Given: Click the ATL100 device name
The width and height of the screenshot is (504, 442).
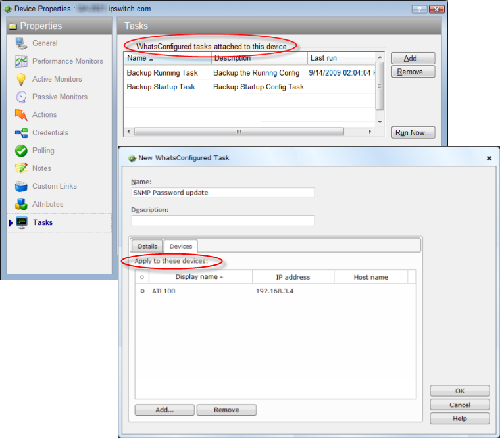Looking at the screenshot, I should (163, 291).
